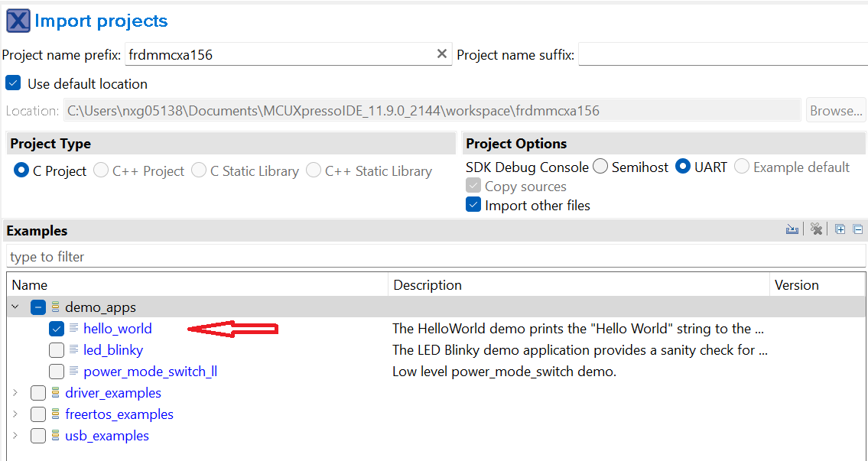Select the Semihost debug console option
This screenshot has height=461, width=868.
click(600, 167)
